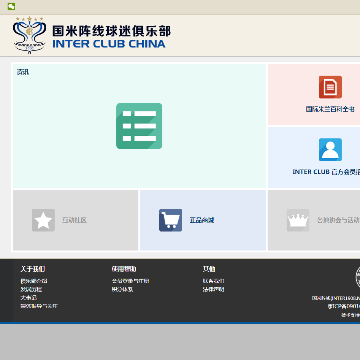Open the 大事记 footer link

click(x=29, y=297)
